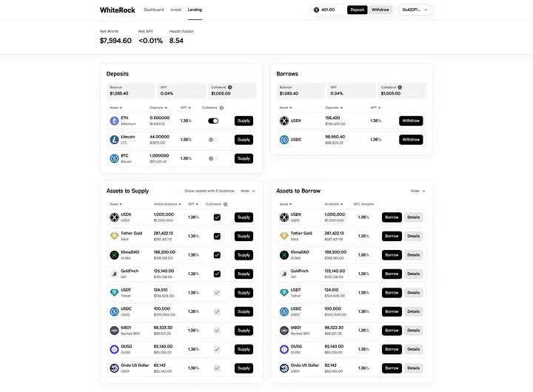Click the KlimaDAO icon in Assets to Borrow

coord(284,254)
